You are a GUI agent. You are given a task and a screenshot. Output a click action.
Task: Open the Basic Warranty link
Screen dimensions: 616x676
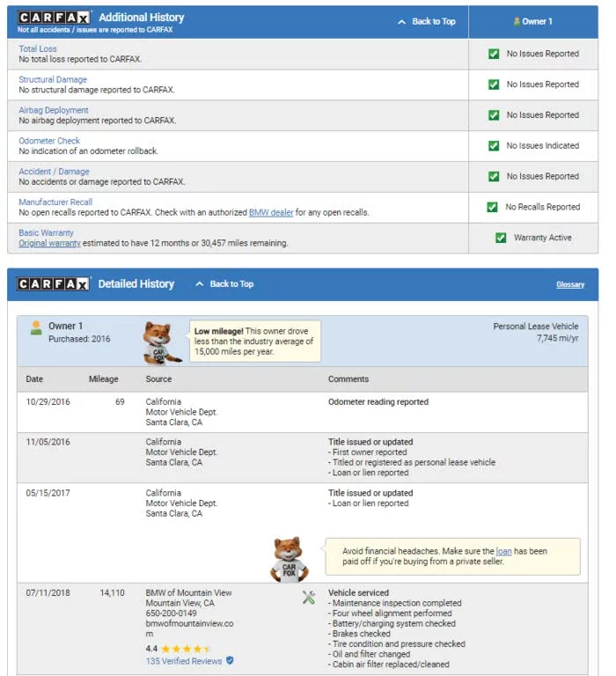pos(46,232)
